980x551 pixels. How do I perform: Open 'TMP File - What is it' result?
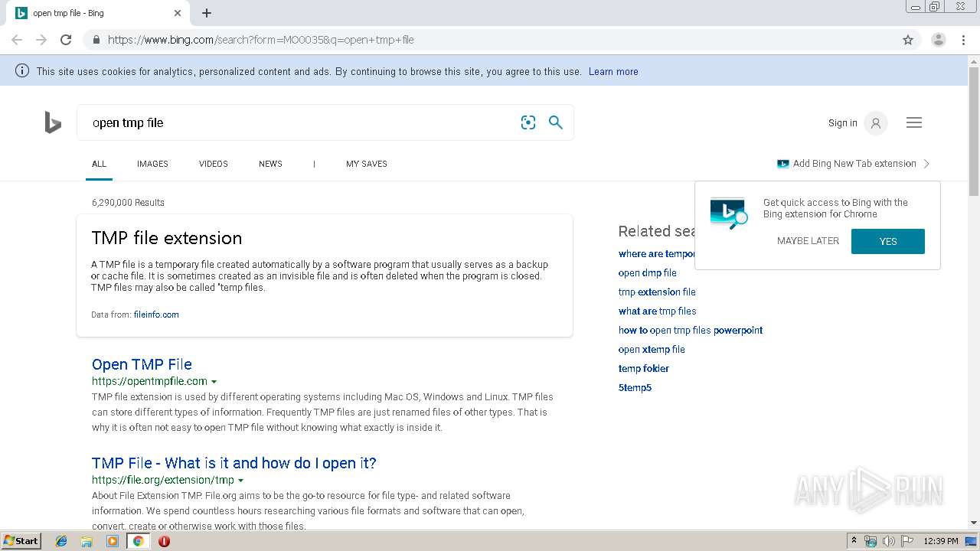234,463
